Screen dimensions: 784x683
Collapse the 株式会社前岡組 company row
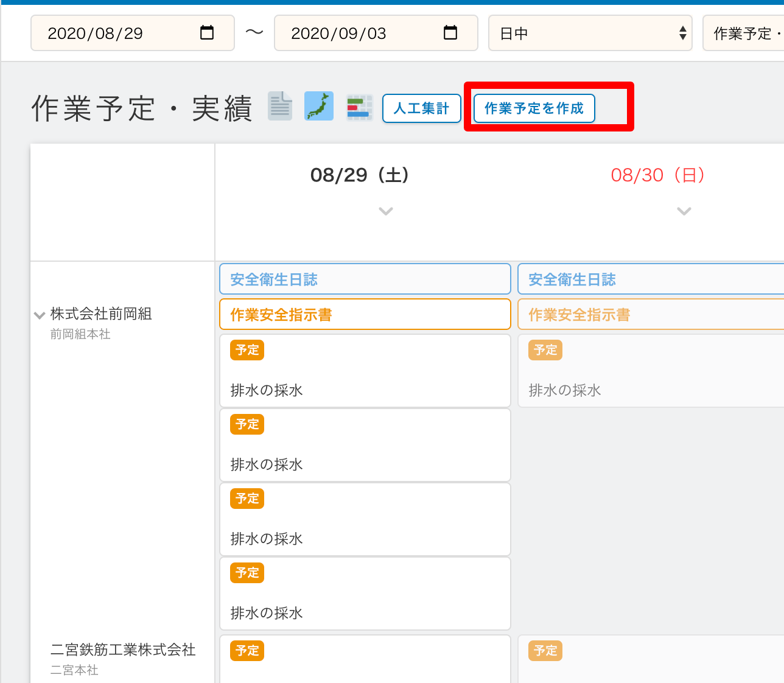(40, 315)
